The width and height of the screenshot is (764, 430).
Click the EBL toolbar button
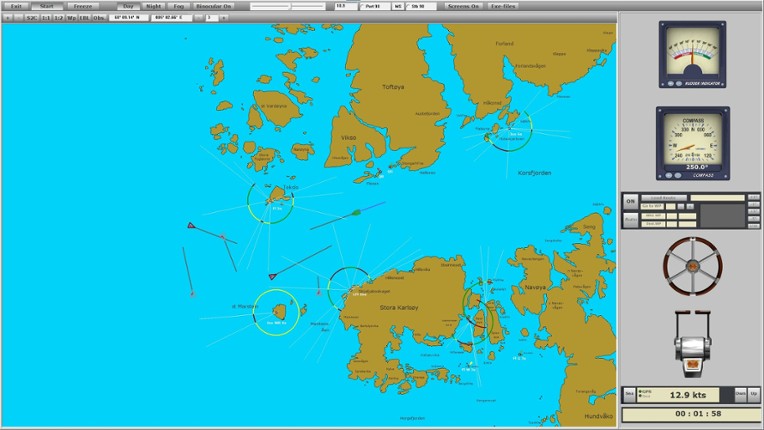[84, 18]
